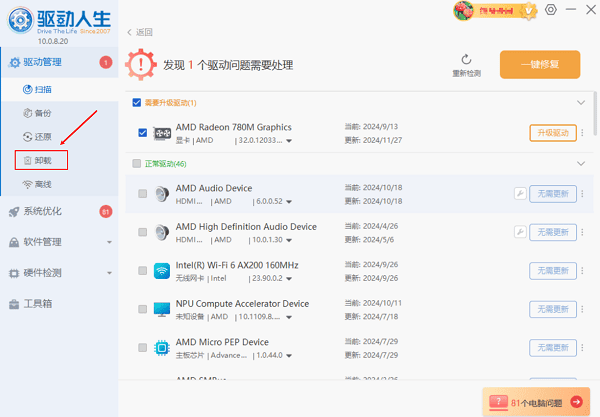
Task: Click the back arrow next to 返回
Action: pos(129,32)
